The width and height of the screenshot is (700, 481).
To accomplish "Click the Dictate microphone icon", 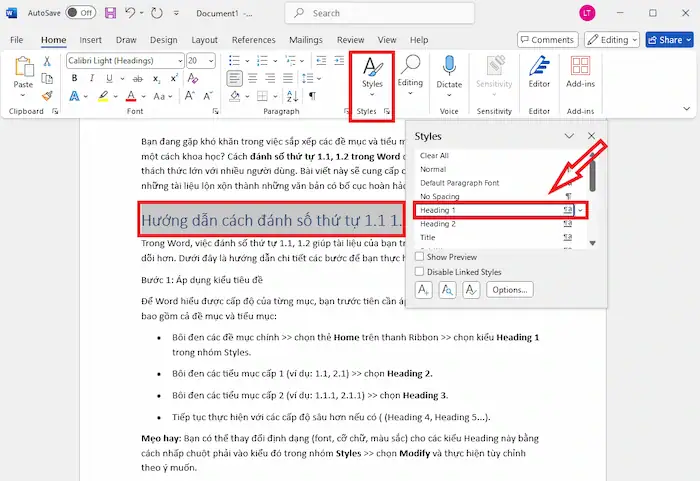I will (x=449, y=67).
